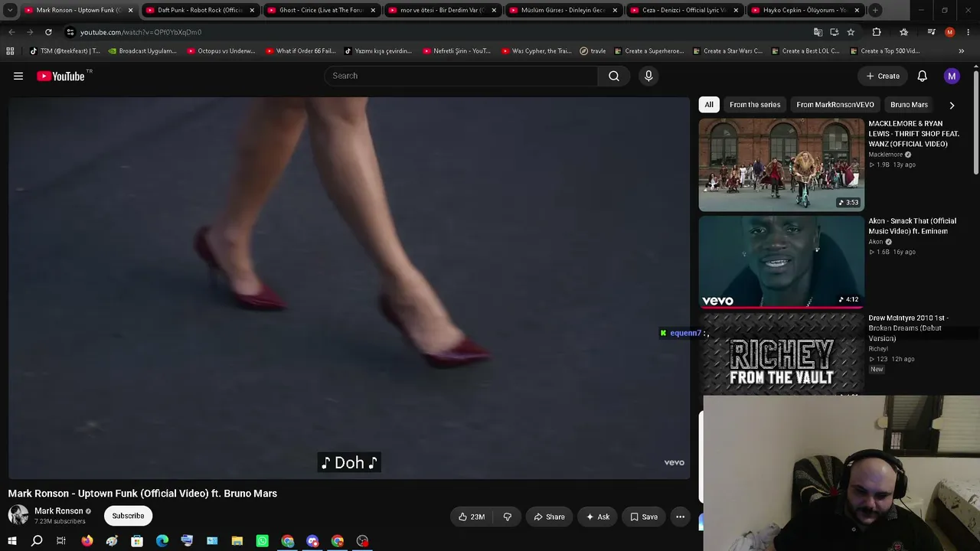
Task: Open the Richey From The Vault thumbnail
Action: (x=781, y=354)
